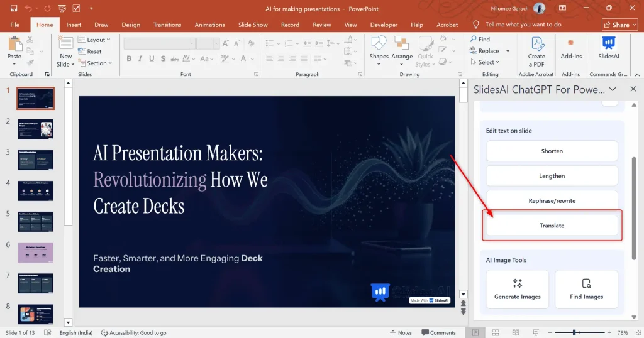This screenshot has height=338, width=644.
Task: Toggle Strikethrough formatting
Action: 175,58
